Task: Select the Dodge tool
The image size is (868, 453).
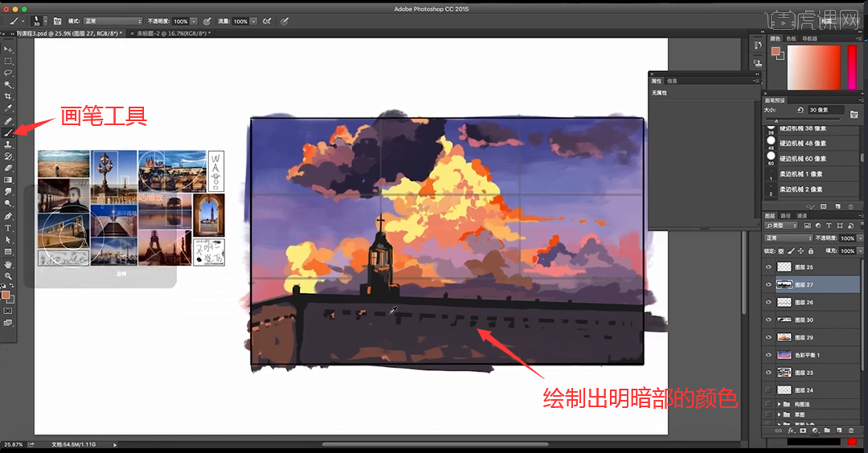Action: (8, 203)
